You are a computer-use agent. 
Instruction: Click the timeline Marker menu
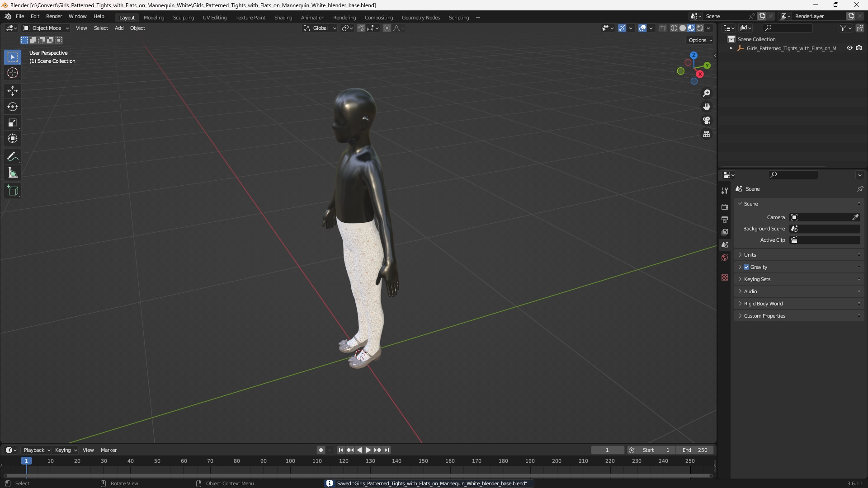(x=108, y=450)
